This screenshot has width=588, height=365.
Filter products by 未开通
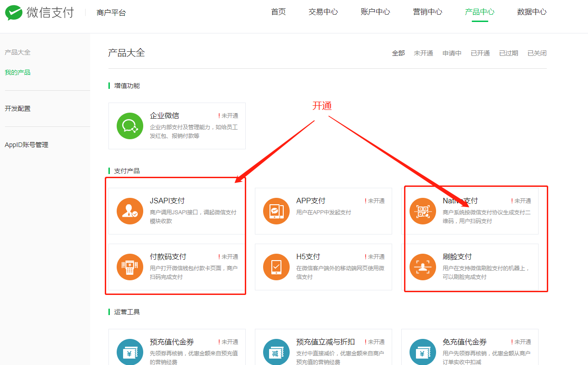[x=424, y=53]
